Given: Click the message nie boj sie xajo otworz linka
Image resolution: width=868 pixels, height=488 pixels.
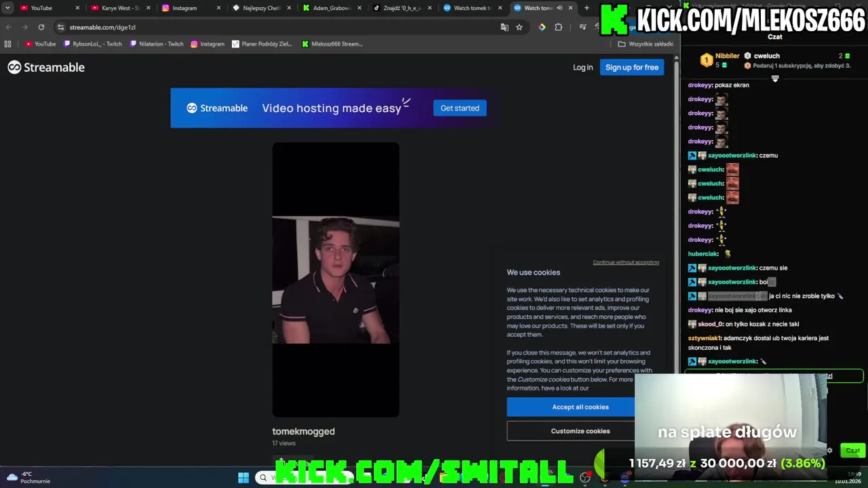Looking at the screenshot, I should tap(753, 310).
